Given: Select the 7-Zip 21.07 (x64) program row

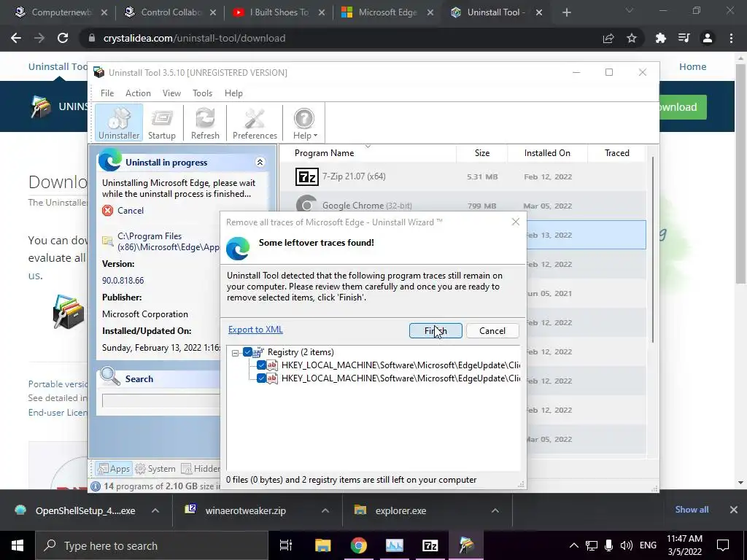Looking at the screenshot, I should pyautogui.click(x=462, y=176).
